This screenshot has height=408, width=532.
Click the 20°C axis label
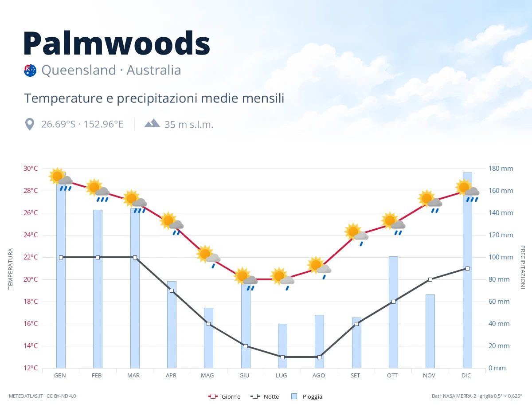coord(31,279)
